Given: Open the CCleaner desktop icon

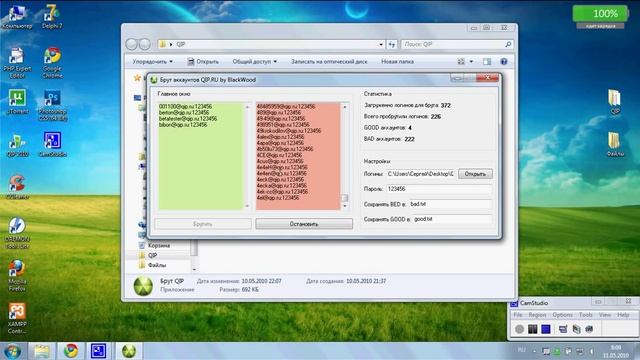Looking at the screenshot, I should click(17, 187).
